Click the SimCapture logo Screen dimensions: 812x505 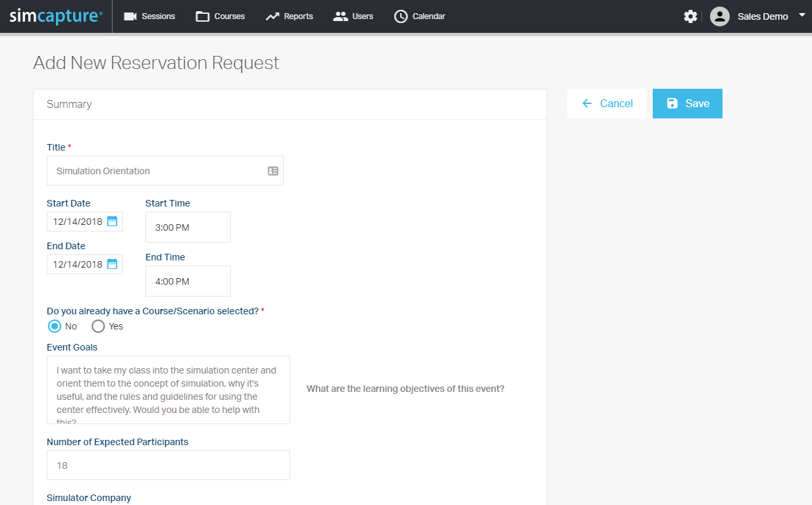point(56,16)
